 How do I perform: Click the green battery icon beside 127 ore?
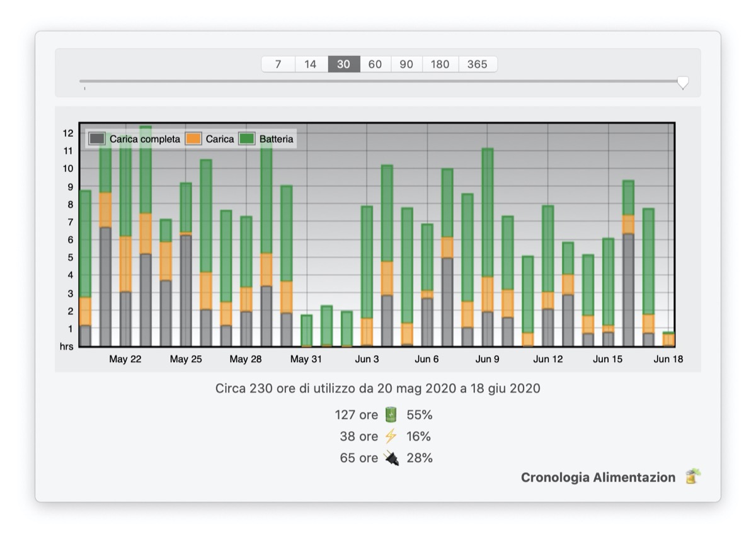[391, 414]
